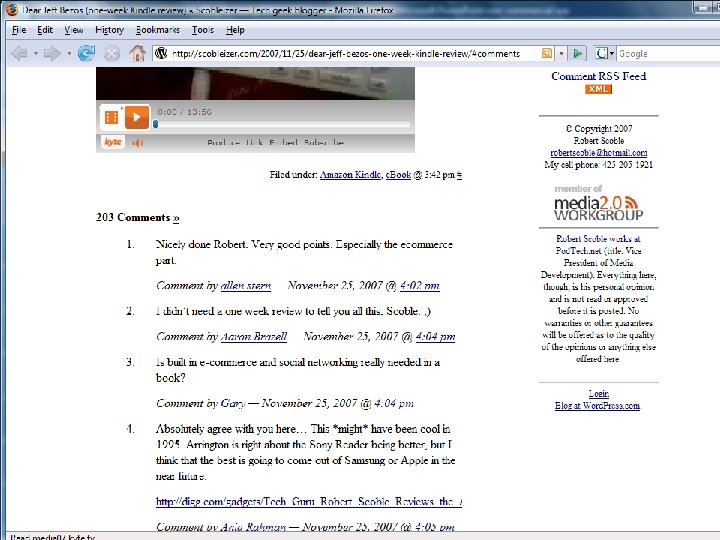Click the Login link in sidebar
This screenshot has height=540, width=720.
599,394
